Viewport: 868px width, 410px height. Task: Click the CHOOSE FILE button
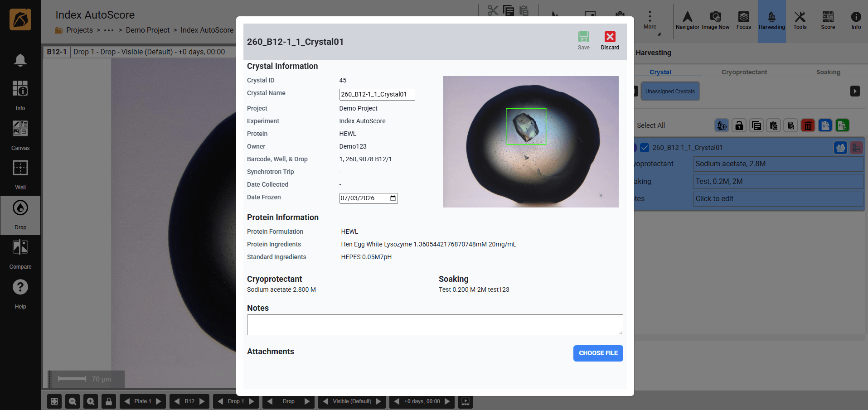click(598, 353)
